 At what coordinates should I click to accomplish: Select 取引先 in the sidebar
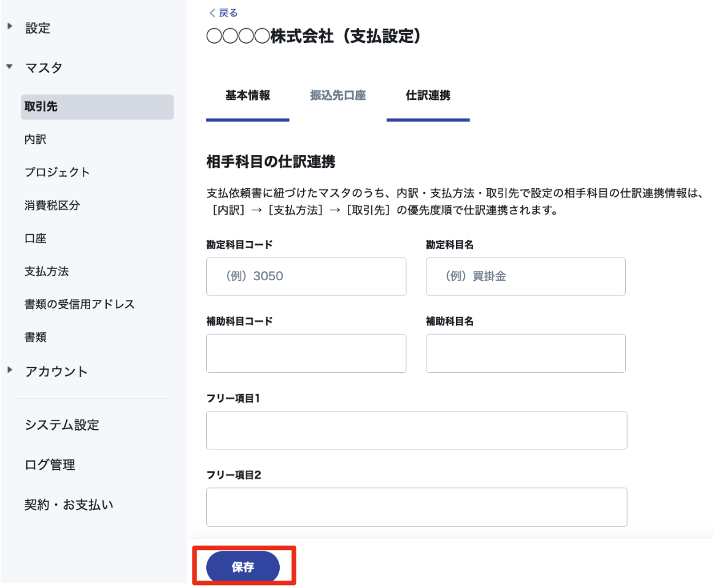tap(98, 107)
